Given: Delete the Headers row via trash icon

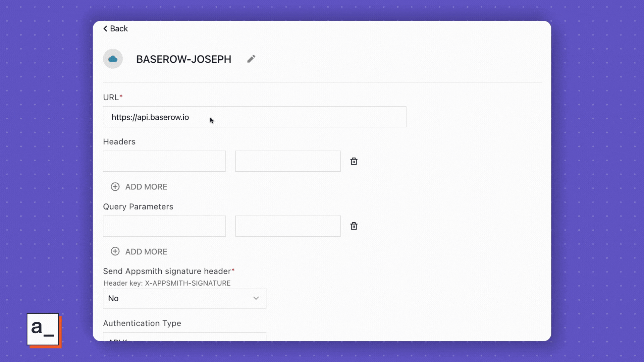Looking at the screenshot, I should coord(354,161).
